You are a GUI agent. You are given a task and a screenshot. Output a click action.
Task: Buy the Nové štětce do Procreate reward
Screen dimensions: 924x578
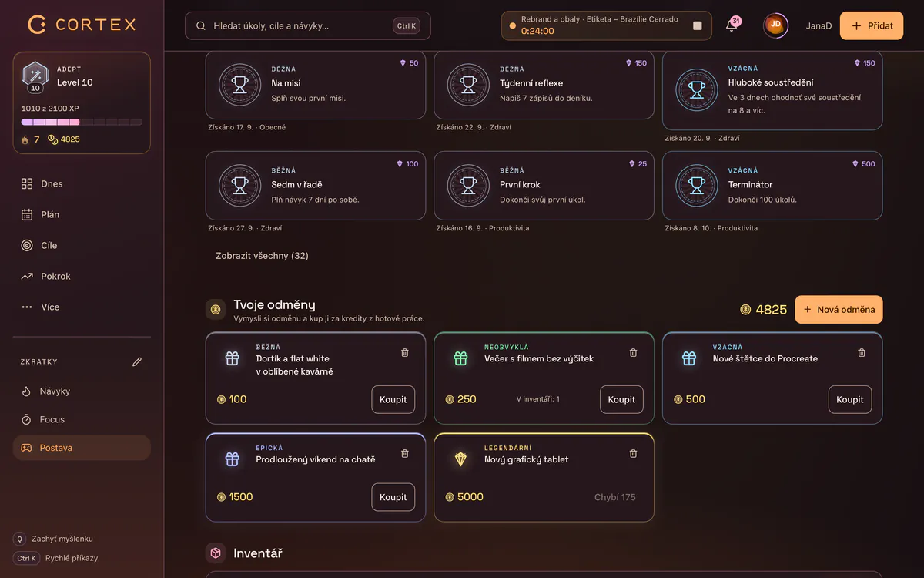click(x=850, y=399)
